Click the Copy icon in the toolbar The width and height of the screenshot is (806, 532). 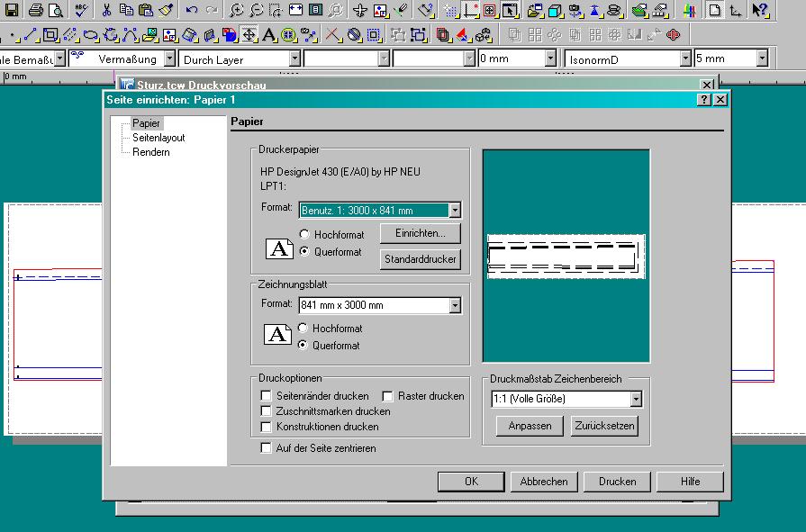[126, 9]
